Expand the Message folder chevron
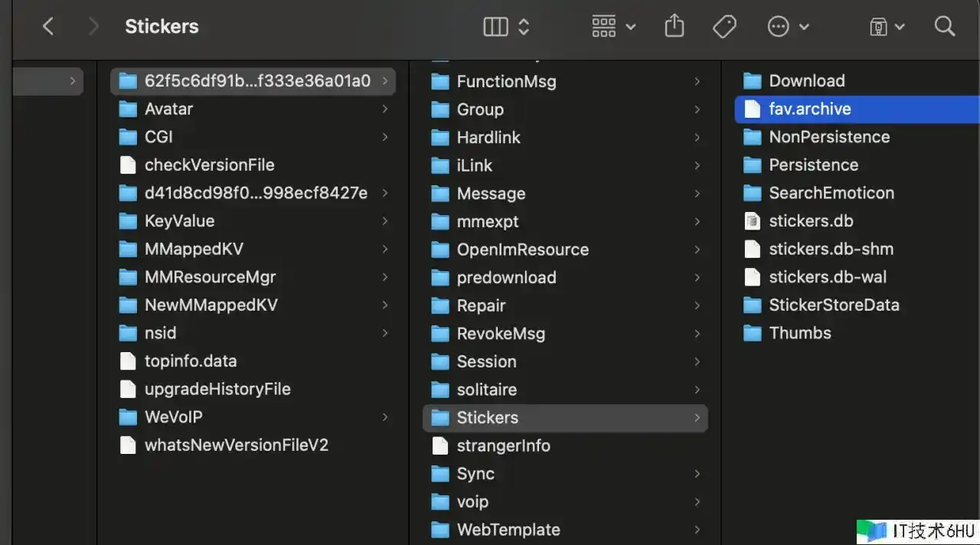 point(697,194)
